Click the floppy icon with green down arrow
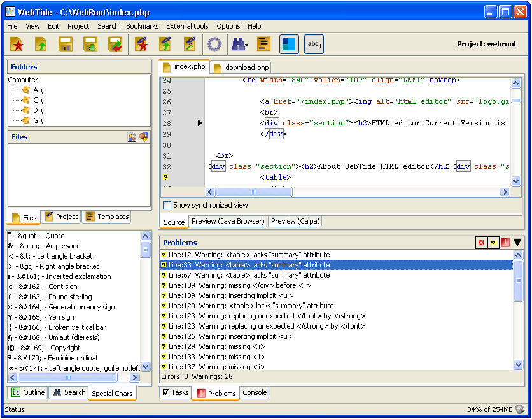The image size is (532, 419). (x=90, y=44)
